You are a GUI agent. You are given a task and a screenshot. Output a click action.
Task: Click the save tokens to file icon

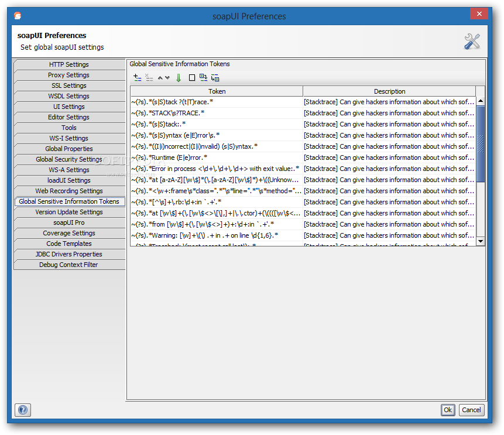(x=215, y=78)
